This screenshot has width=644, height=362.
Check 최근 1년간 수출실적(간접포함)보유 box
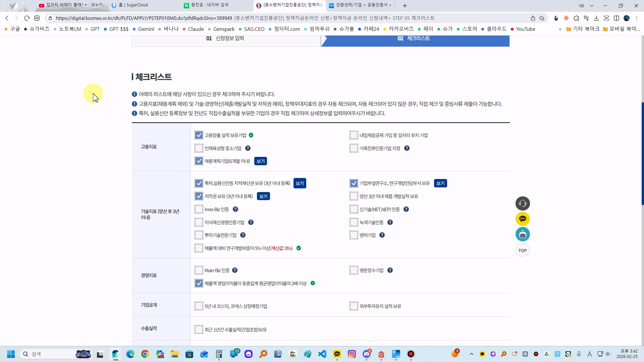click(199, 329)
